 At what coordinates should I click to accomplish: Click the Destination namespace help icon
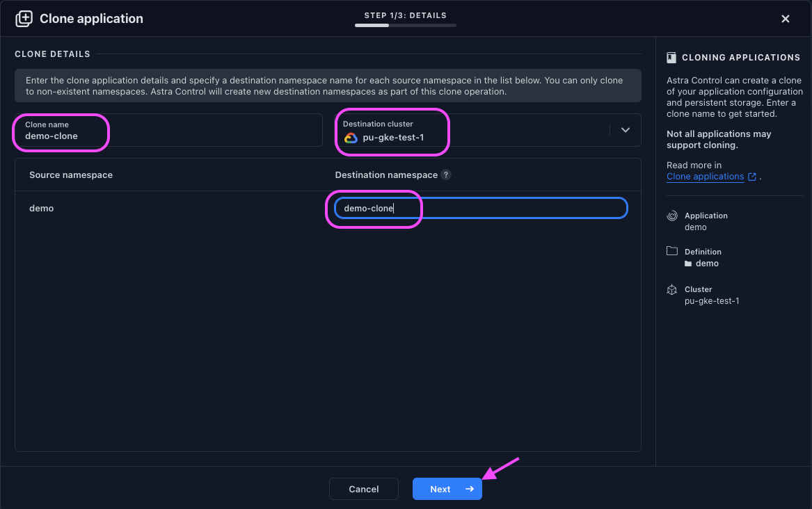pyautogui.click(x=446, y=175)
